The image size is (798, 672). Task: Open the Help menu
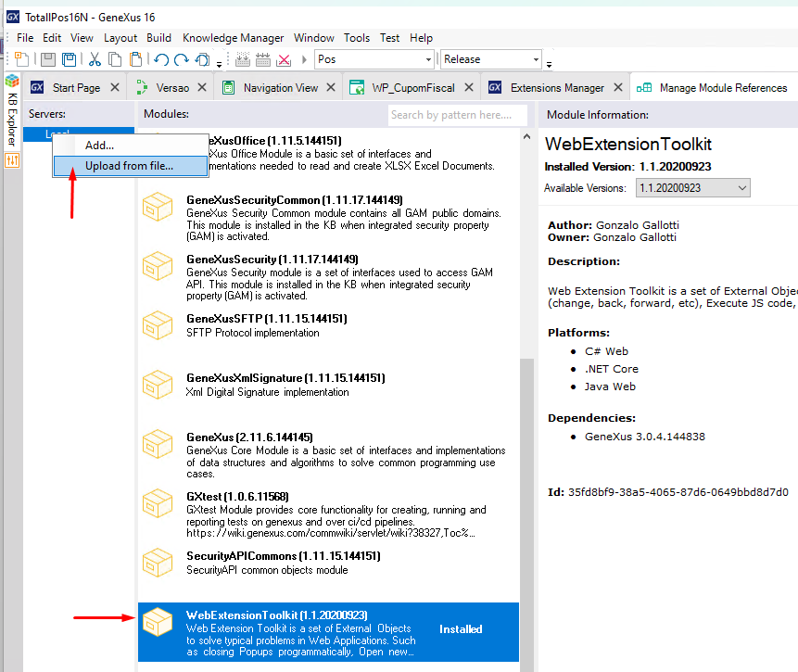(x=421, y=38)
